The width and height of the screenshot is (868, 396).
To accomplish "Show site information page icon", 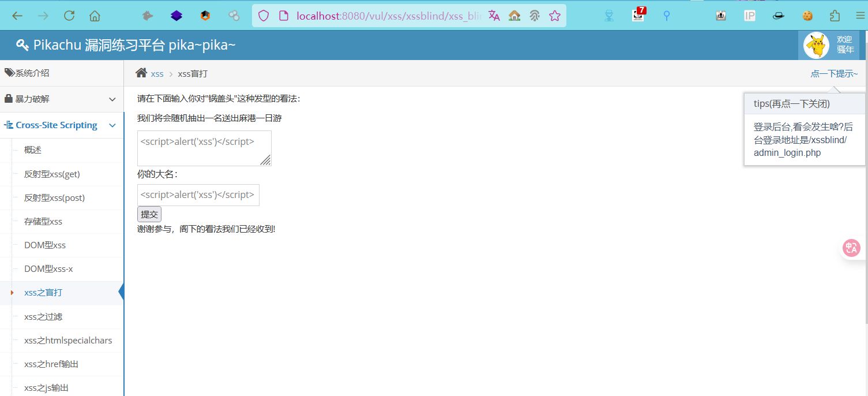I will 283,16.
